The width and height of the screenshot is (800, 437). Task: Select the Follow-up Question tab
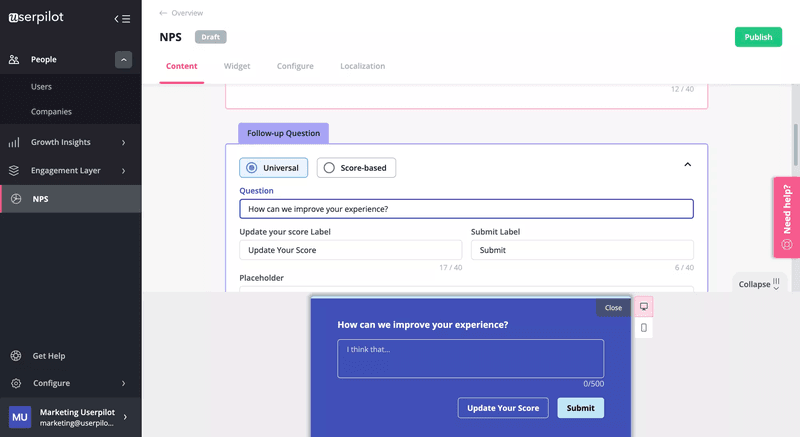[284, 133]
